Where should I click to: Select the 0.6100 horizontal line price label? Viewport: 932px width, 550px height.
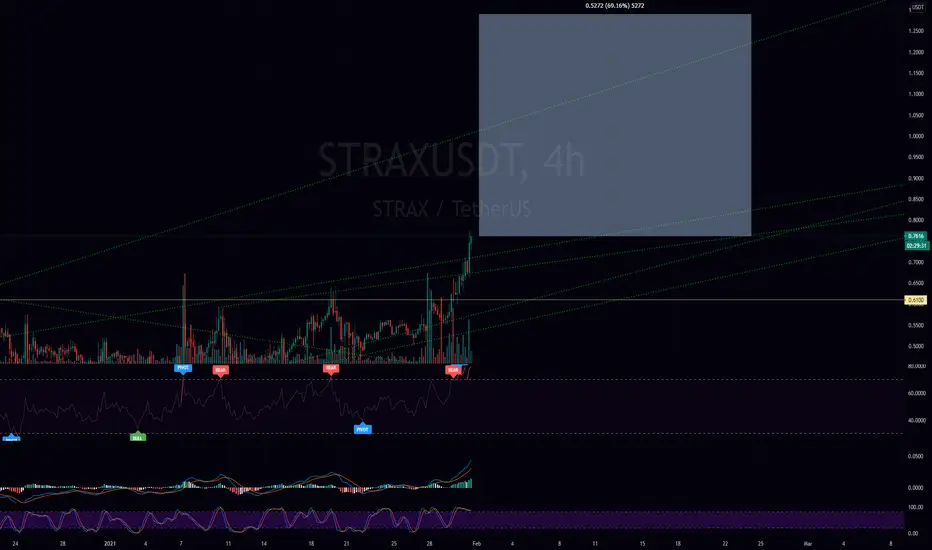916,300
